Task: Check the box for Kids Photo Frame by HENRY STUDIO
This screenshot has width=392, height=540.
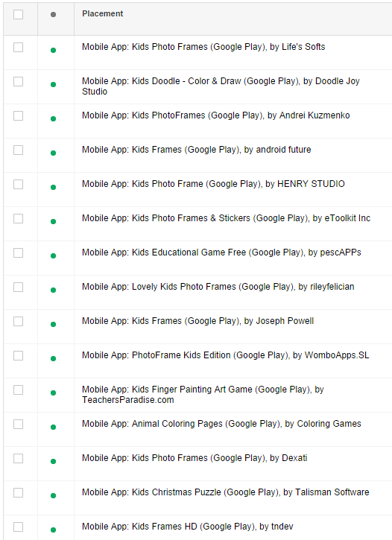Action: (x=18, y=184)
